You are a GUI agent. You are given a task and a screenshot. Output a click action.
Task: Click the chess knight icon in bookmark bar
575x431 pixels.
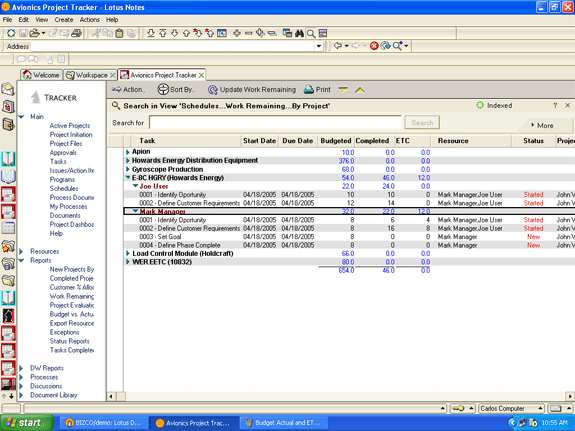point(8,315)
